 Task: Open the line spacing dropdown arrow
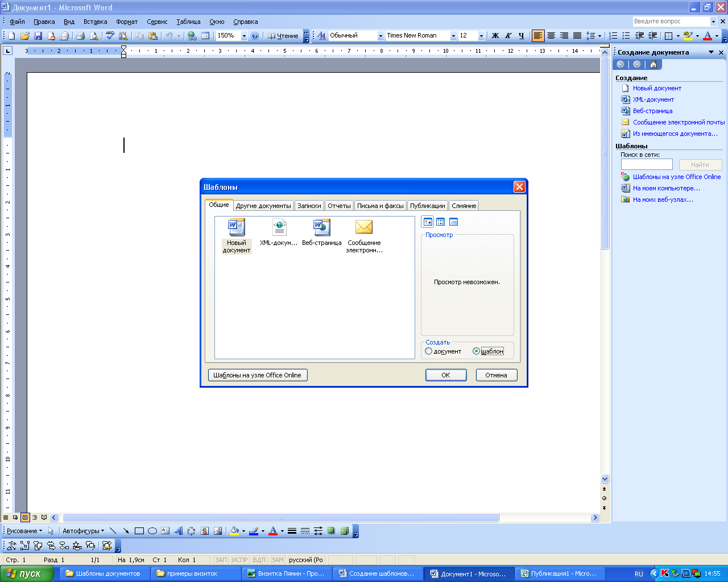(x=599, y=36)
